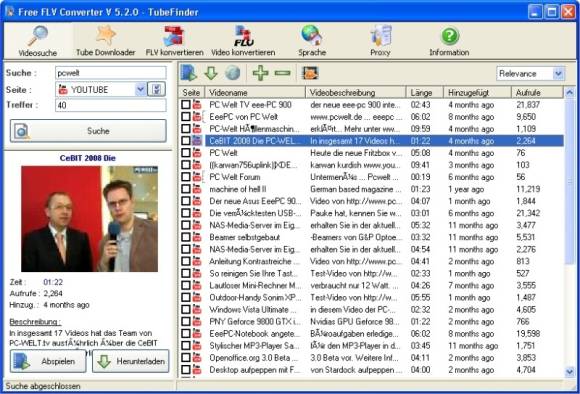
Task: Check the EeePC von PC Welt checkbox
Action: click(x=186, y=117)
